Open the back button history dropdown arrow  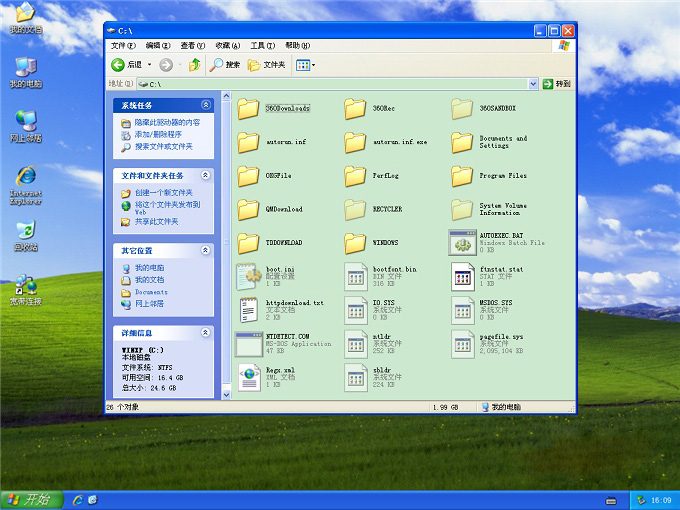[x=150, y=65]
